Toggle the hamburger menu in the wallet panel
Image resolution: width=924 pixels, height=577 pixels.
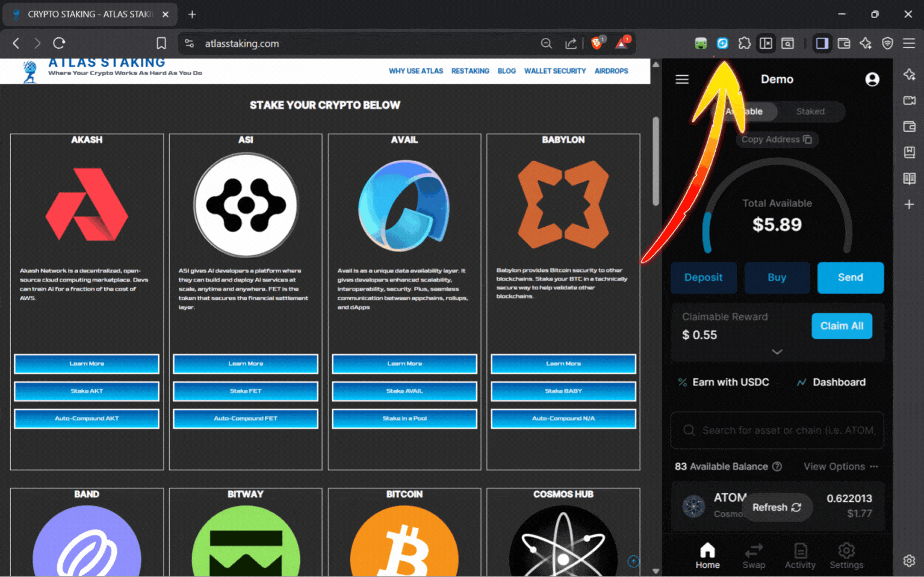[x=682, y=79]
